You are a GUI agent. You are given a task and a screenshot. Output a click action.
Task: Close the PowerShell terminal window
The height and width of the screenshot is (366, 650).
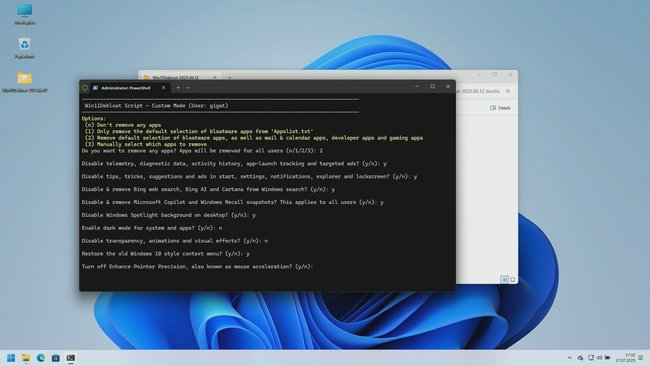click(x=448, y=87)
